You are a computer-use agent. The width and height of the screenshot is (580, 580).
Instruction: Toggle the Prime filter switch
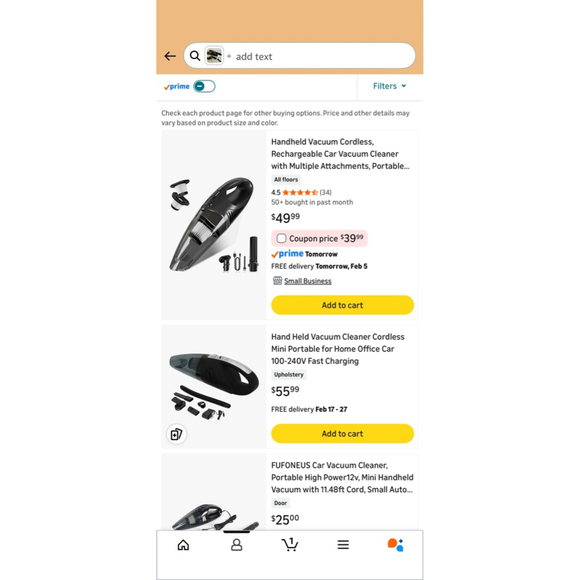(x=204, y=87)
